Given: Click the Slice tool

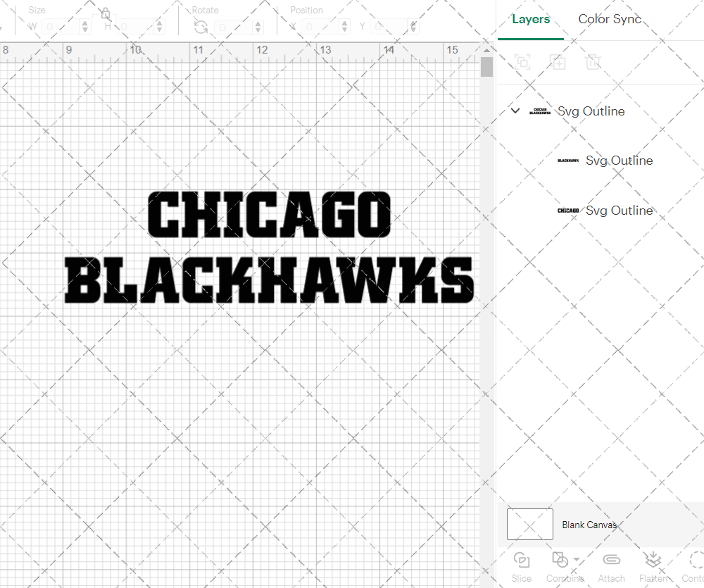Looking at the screenshot, I should (521, 568).
